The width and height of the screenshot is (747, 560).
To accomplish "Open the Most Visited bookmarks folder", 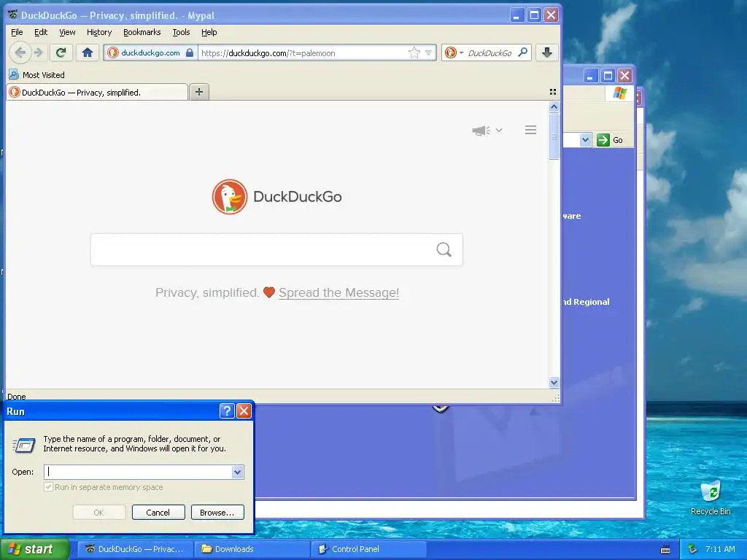I will click(x=36, y=75).
